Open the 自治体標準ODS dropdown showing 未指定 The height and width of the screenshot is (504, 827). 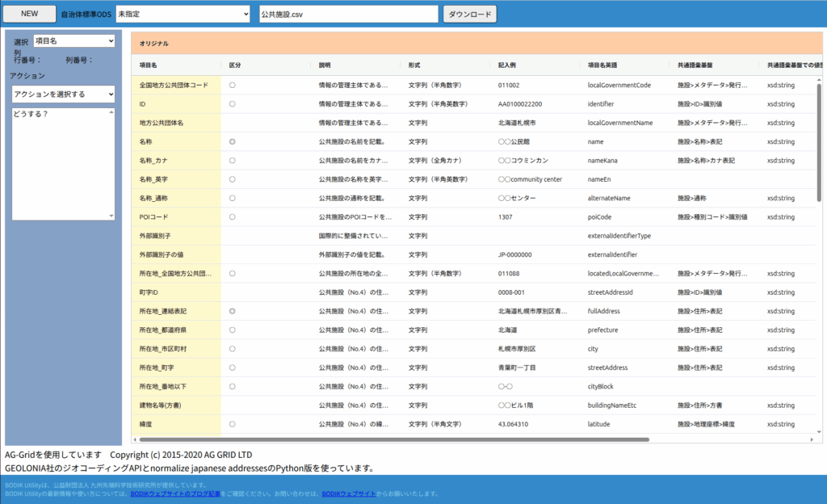tap(183, 14)
